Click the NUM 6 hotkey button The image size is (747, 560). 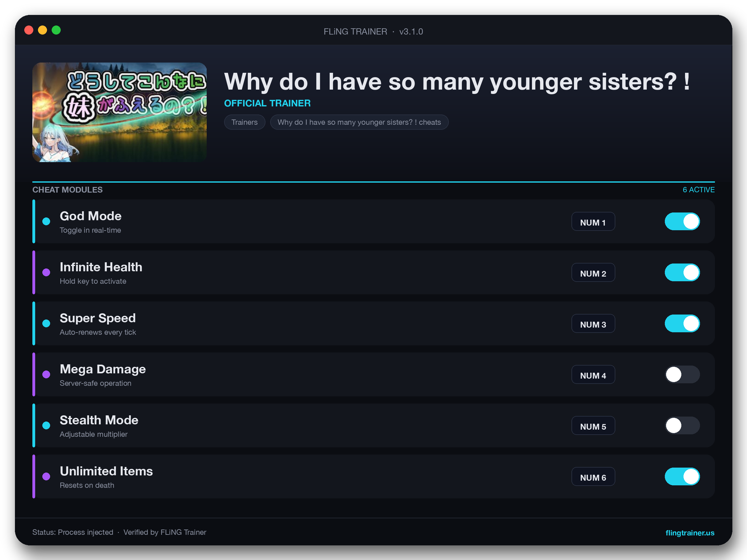point(593,476)
